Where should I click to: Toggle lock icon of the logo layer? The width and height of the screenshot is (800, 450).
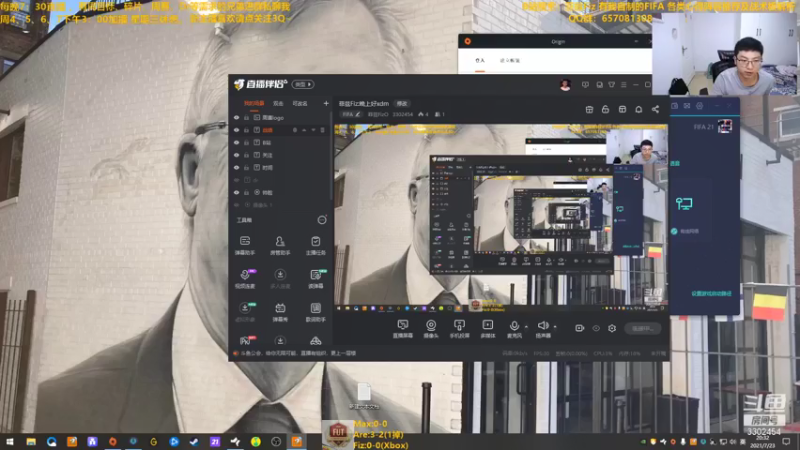click(x=246, y=117)
